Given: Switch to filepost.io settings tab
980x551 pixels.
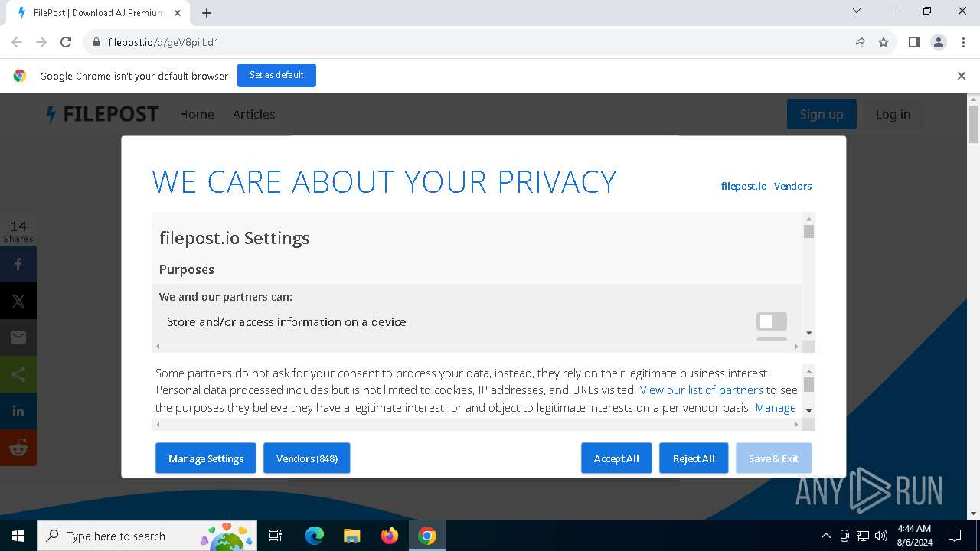Looking at the screenshot, I should pos(743,186).
